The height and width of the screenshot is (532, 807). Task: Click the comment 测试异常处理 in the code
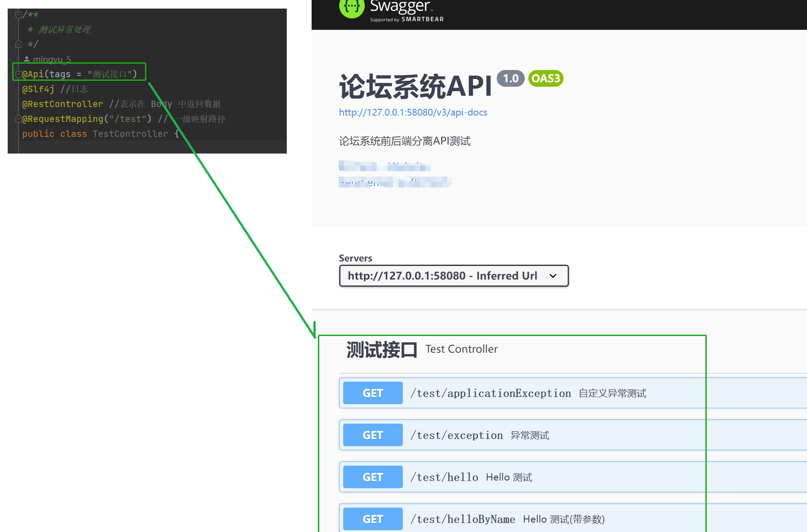point(65,29)
